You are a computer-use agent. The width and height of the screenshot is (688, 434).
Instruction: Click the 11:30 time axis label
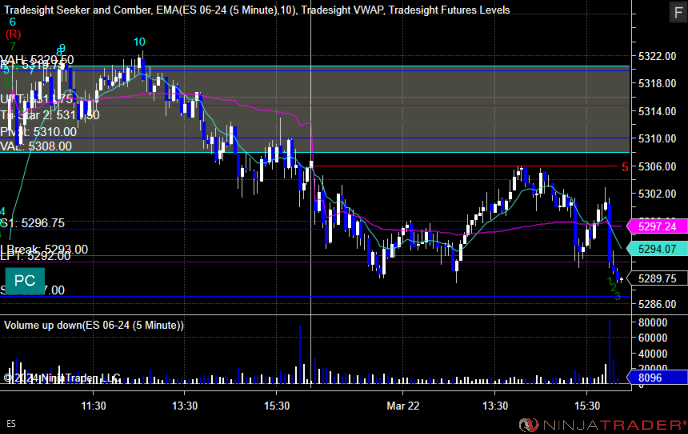click(93, 406)
